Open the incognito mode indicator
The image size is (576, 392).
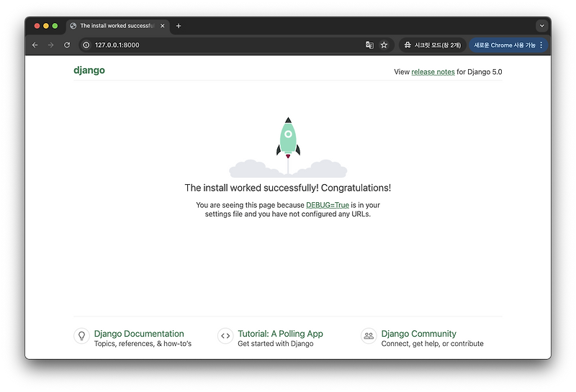point(433,45)
